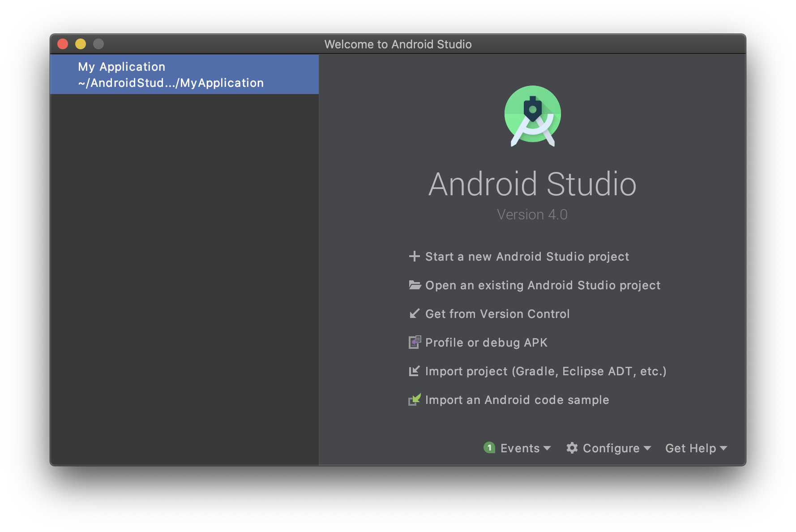Click the Welcome to Android Studio title
The image size is (796, 532).
coord(398,44)
